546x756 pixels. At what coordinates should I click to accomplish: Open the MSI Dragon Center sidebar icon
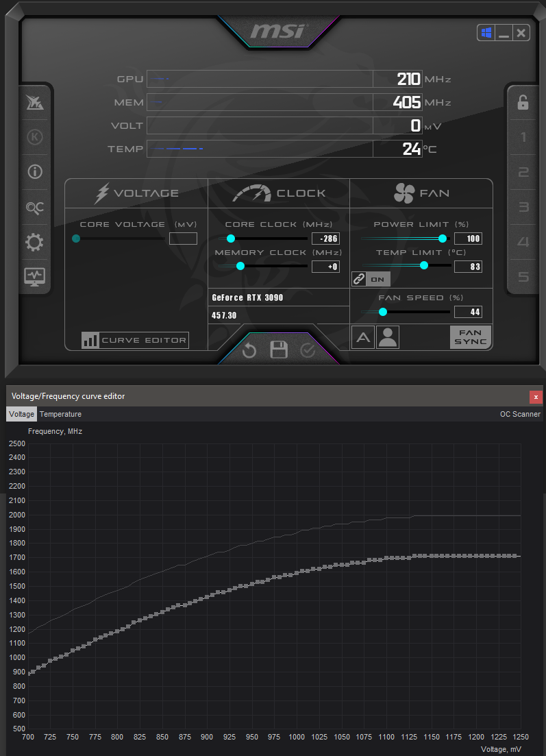coord(34,102)
